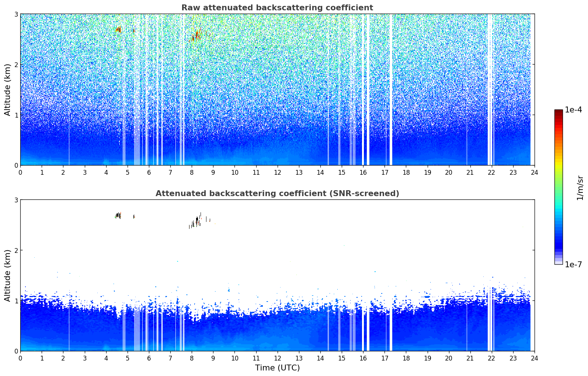Click the raw plot's "Altitude (km)" label
This screenshot has height=376, width=588.
pyautogui.click(x=8, y=90)
